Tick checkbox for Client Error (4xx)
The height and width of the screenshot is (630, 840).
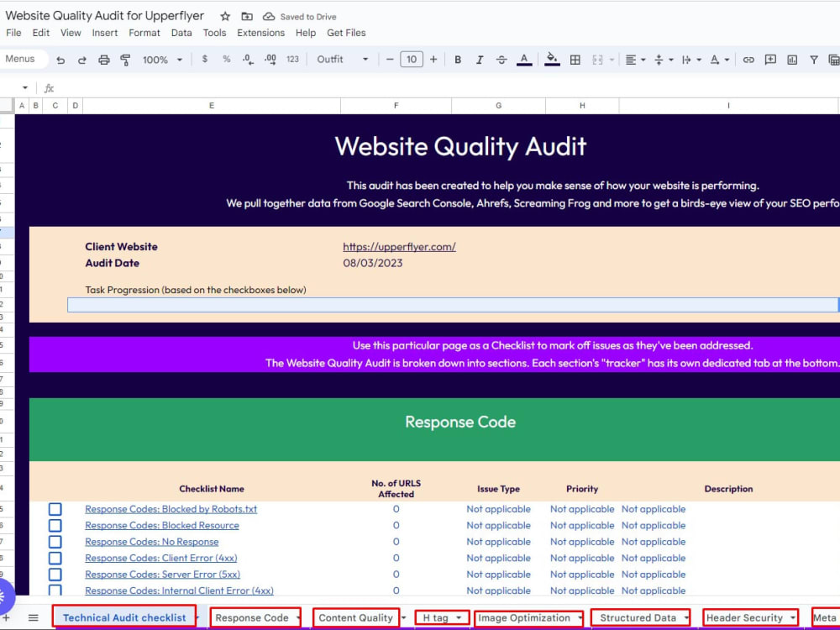pos(55,559)
